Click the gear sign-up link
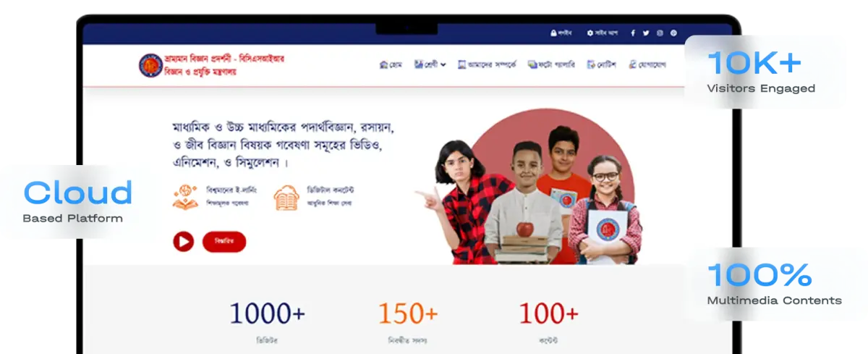 [x=602, y=33]
